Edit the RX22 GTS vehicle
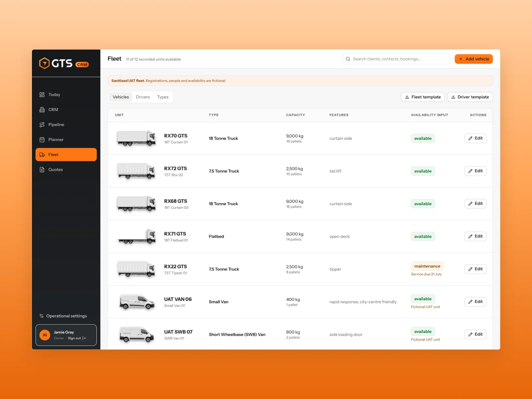The height and width of the screenshot is (399, 532). point(475,269)
